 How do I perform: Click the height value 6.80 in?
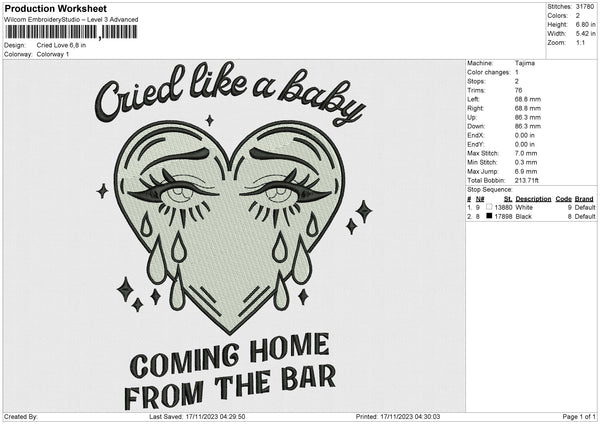click(x=585, y=24)
